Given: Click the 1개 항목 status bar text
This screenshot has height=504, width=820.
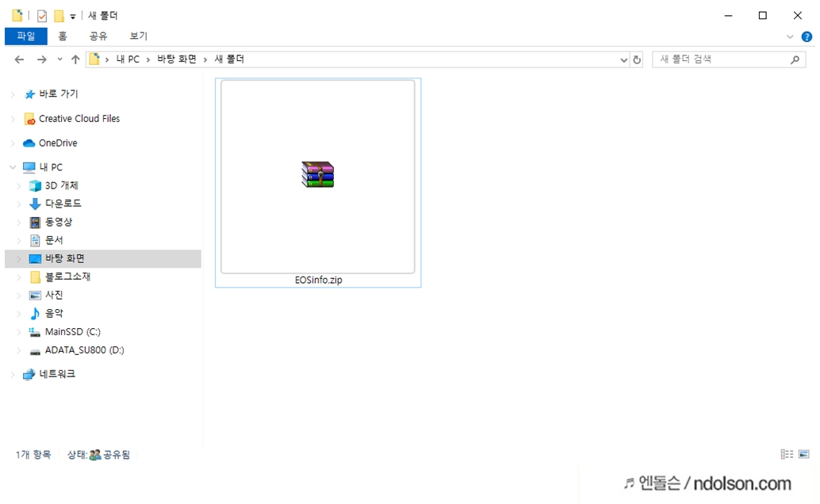Looking at the screenshot, I should [x=33, y=455].
